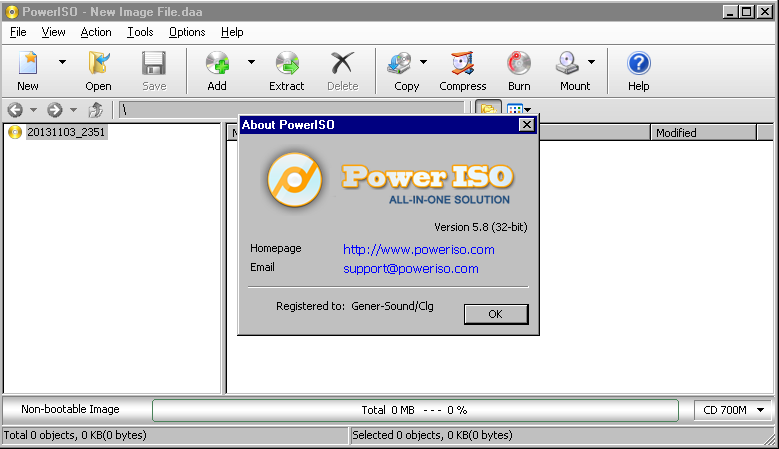Open the CD 700M media size dropdown
The height and width of the screenshot is (449, 779).
(x=733, y=410)
